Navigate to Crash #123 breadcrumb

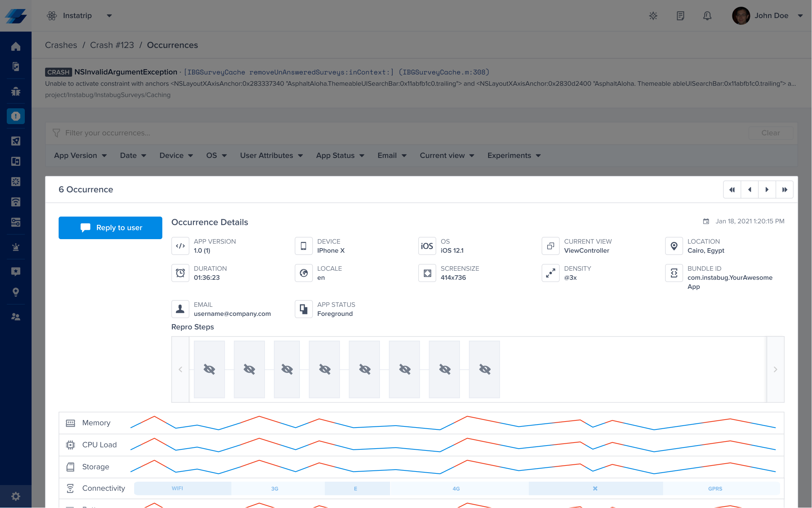tap(112, 45)
